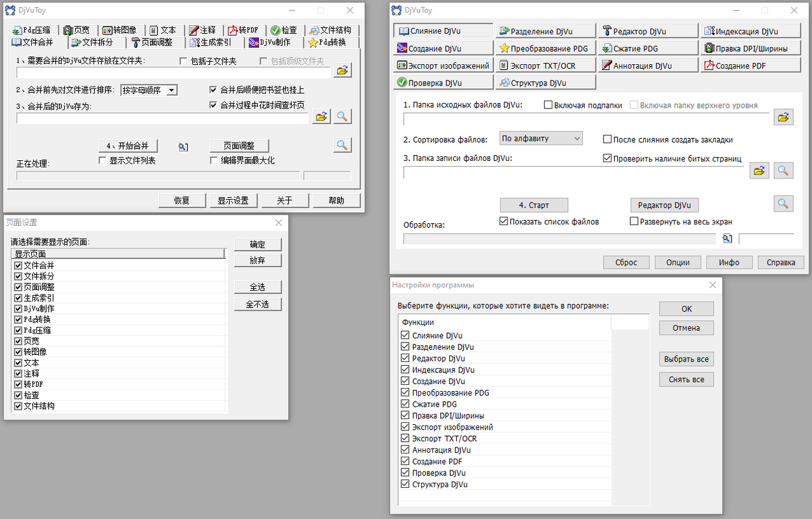Open Экспорт изображений tab
The height and width of the screenshot is (519, 812).
click(x=444, y=65)
